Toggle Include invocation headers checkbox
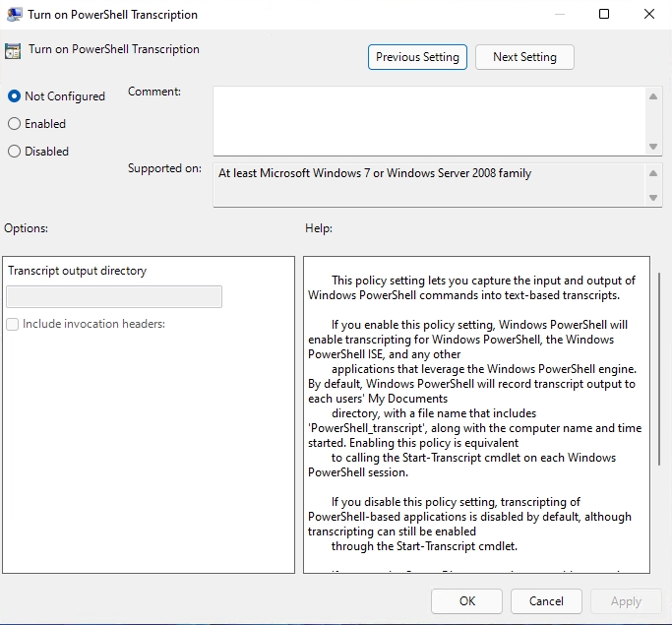 [x=13, y=324]
